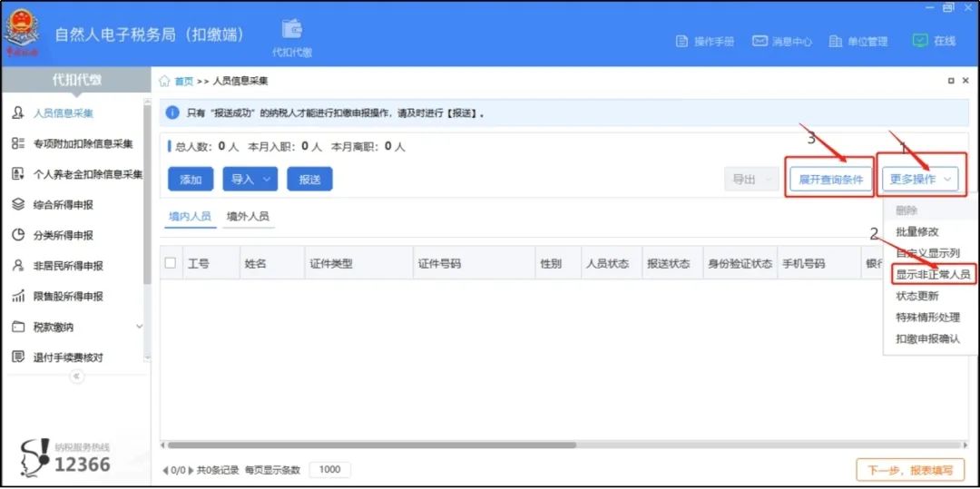This screenshot has width=980, height=489.
Task: Click the 在线 status icon
Action: 919,41
